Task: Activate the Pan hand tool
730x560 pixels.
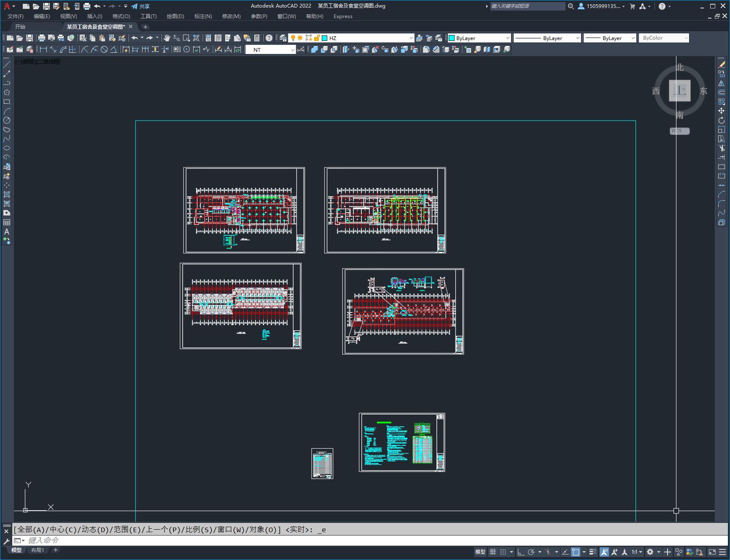Action: click(x=167, y=38)
